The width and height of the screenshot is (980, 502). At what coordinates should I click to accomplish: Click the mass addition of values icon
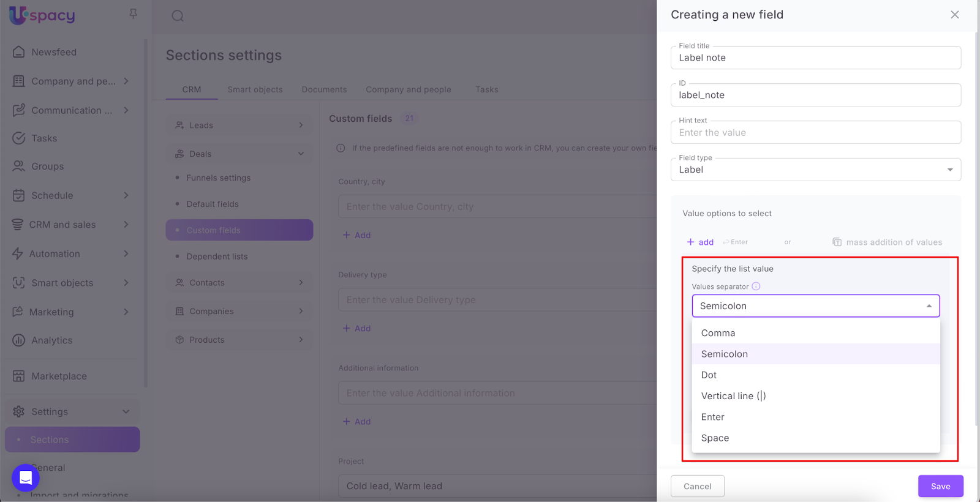[x=837, y=242]
